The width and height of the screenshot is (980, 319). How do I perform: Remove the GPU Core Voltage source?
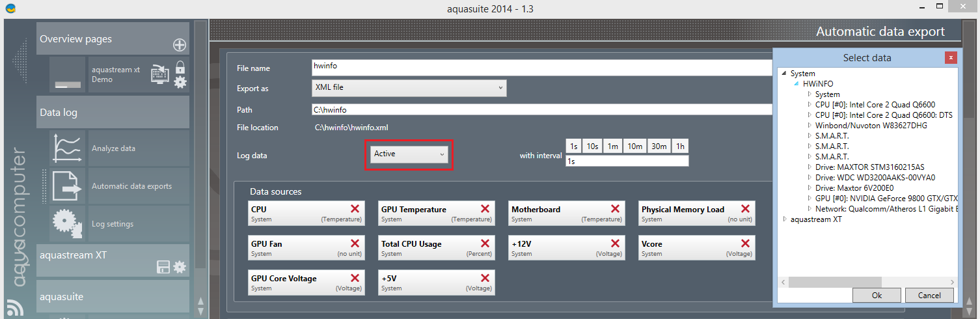[x=355, y=277]
